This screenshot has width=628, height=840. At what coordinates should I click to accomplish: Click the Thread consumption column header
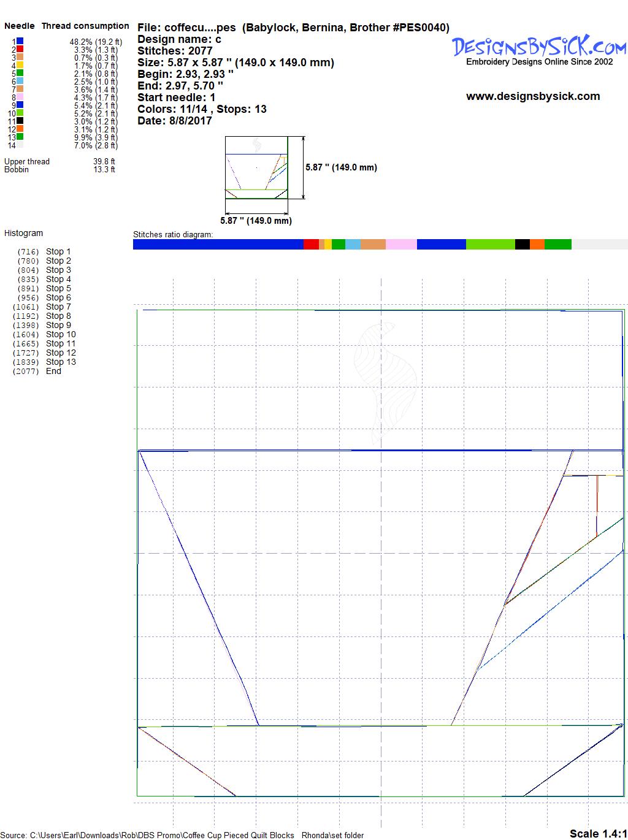tap(85, 26)
